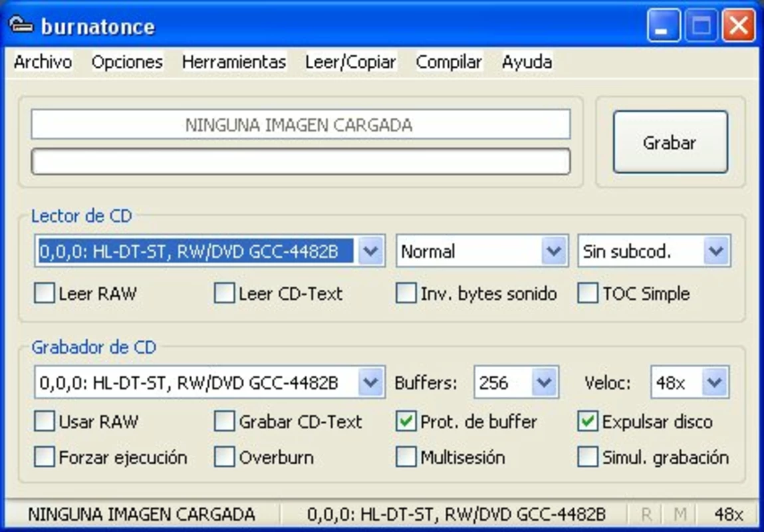Enable the Grabar CD-Text checkbox
The height and width of the screenshot is (532, 764).
click(x=225, y=422)
